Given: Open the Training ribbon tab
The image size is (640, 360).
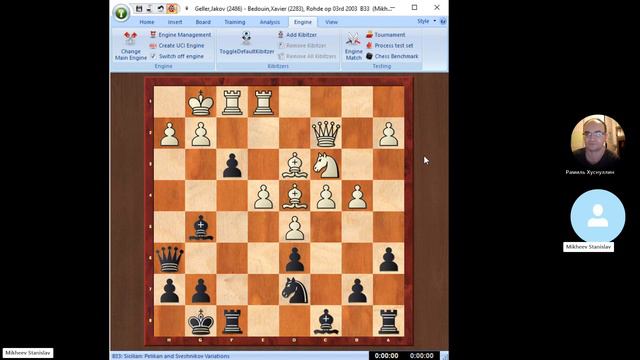Looking at the screenshot, I should point(235,22).
